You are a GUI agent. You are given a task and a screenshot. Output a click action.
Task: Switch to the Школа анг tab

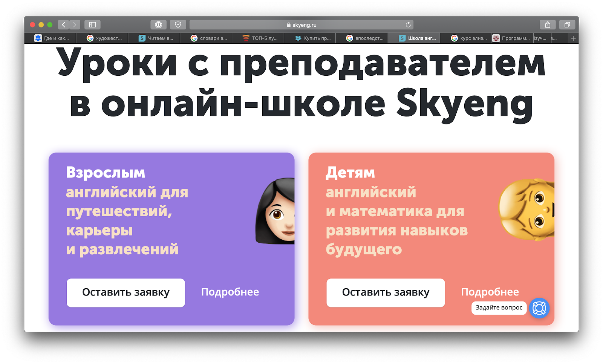click(415, 38)
